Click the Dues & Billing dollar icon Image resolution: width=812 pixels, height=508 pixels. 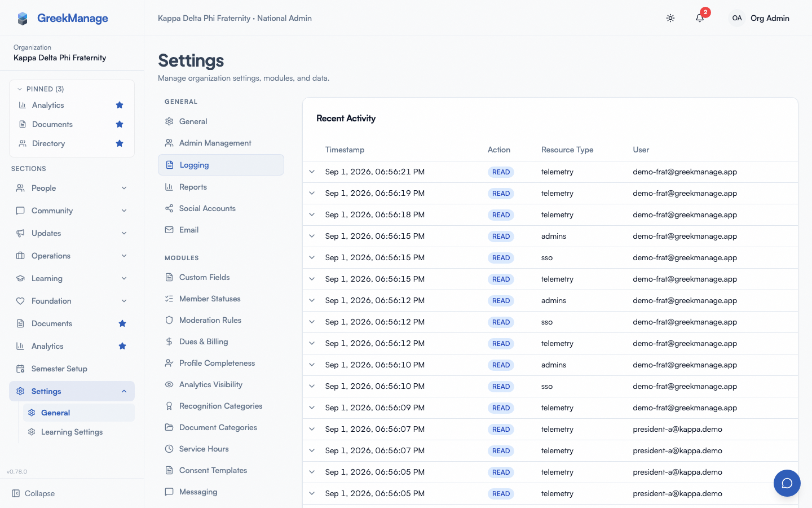(x=169, y=341)
